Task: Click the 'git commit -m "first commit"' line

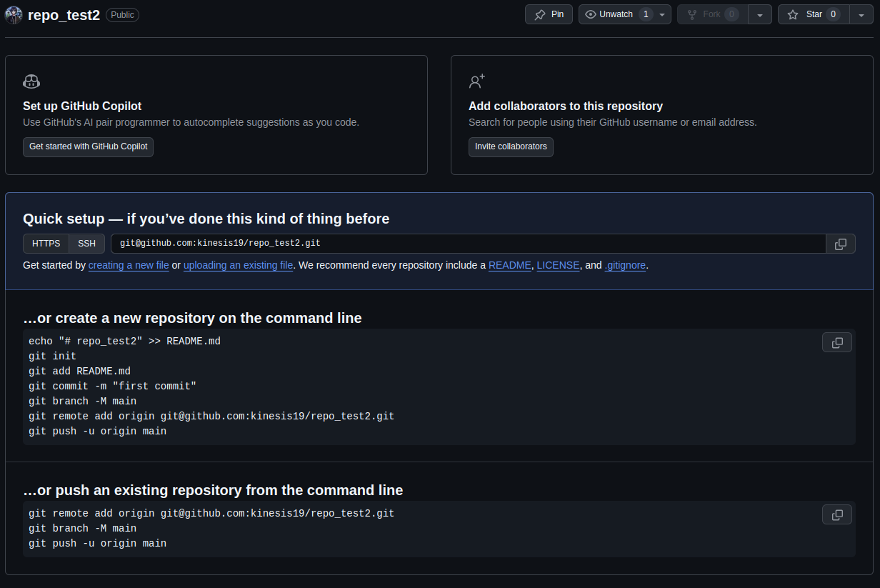Action: 112,386
